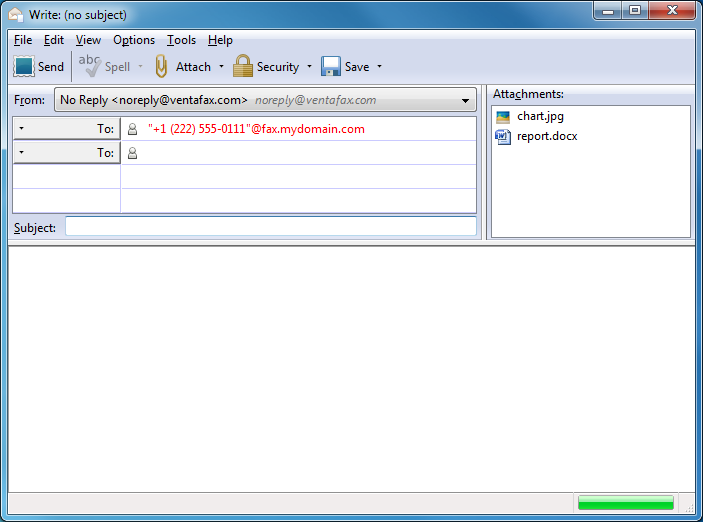Click the mail icon in the title bar
The image size is (703, 522).
click(16, 14)
